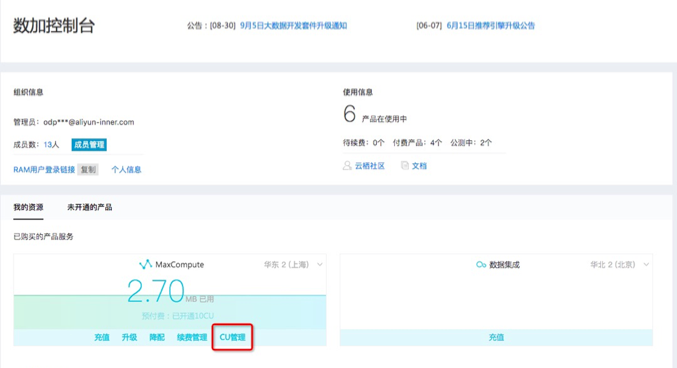Screen dimensions: 677x368
Task: Open the 成员管理 button
Action: 89,145
